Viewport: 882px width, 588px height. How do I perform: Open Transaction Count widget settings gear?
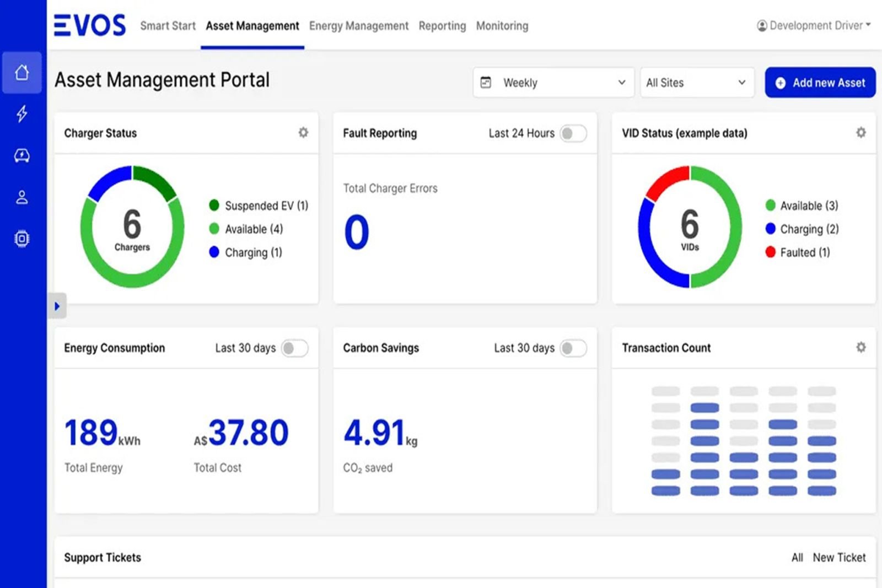click(861, 347)
